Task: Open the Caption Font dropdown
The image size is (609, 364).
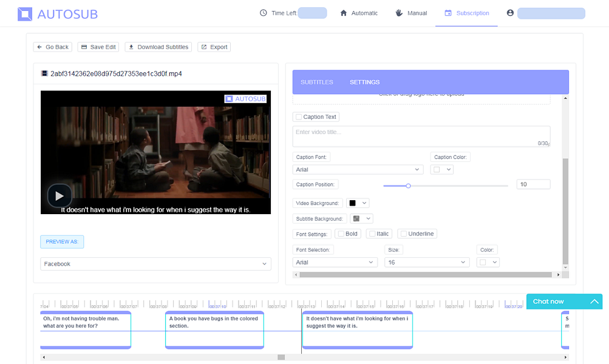Action: [x=357, y=169]
